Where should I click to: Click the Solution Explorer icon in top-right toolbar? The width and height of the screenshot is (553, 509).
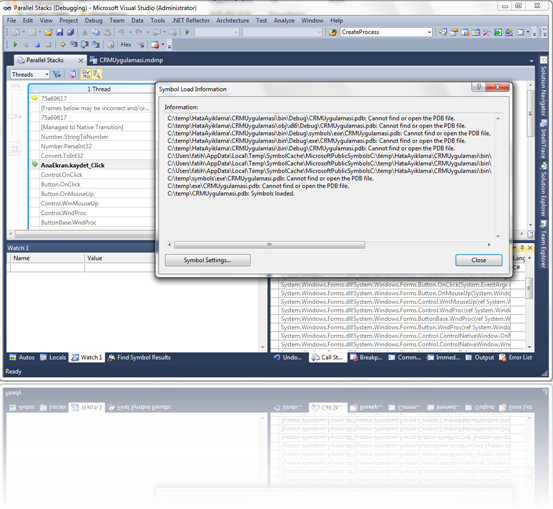coord(443,32)
